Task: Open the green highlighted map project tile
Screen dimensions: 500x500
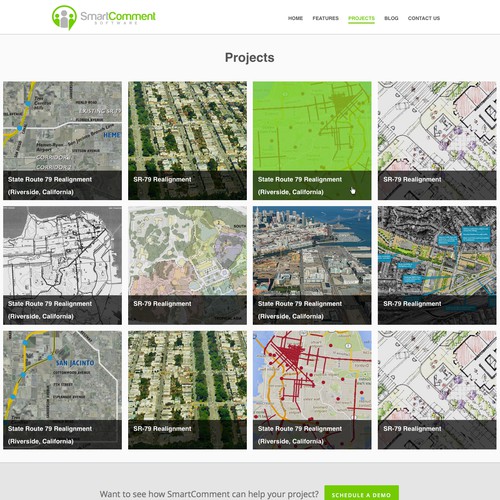Action: point(312,141)
